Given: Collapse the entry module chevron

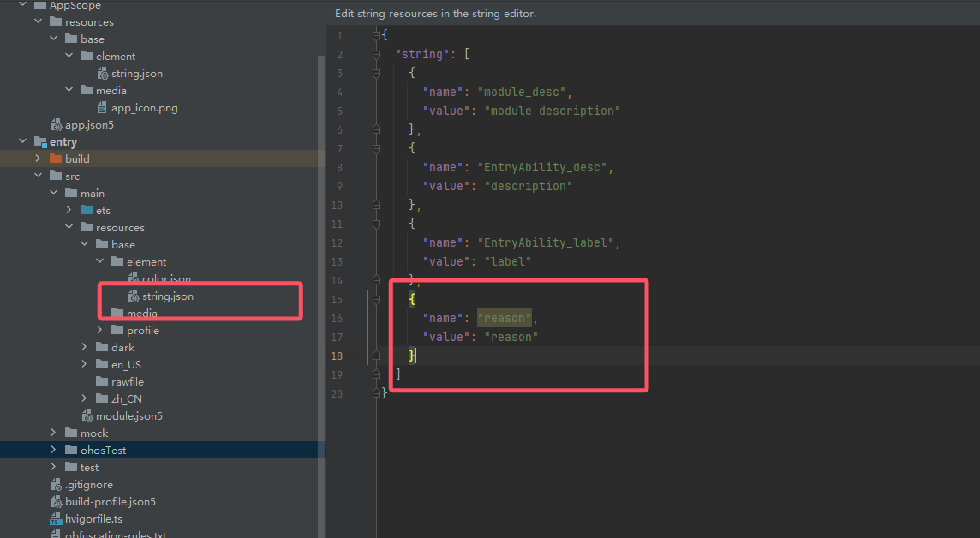Looking at the screenshot, I should pos(23,141).
